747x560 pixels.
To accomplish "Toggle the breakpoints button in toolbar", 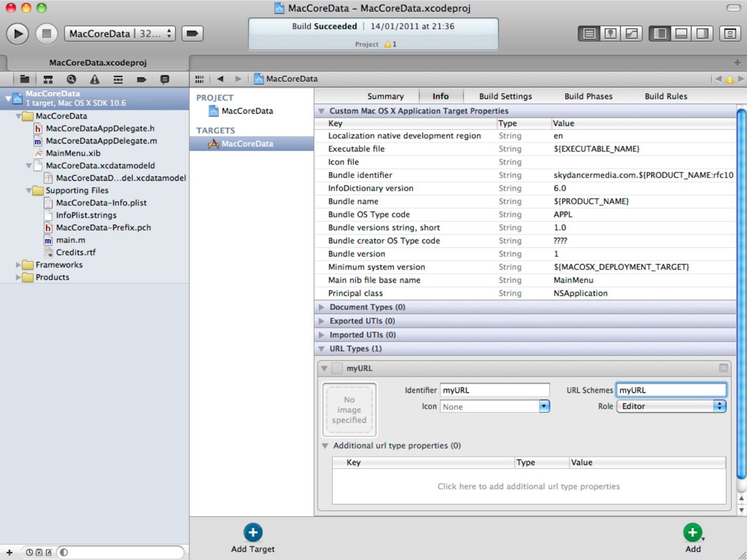I will point(192,34).
